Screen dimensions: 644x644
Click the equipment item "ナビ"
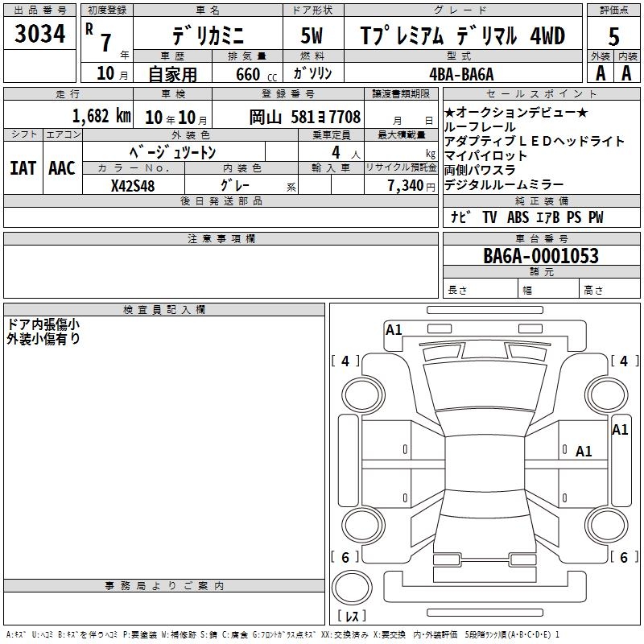(460, 217)
